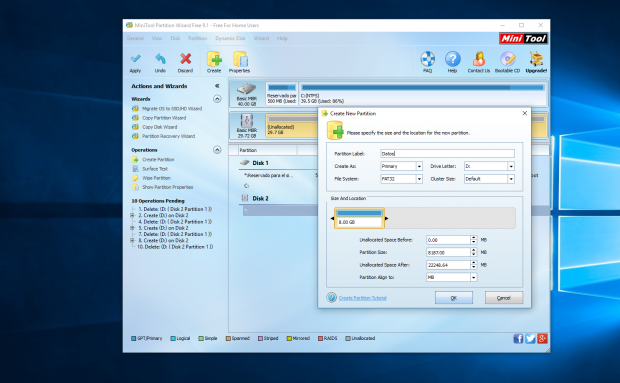
Task: Open the Create Partition Tutorial link
Action: (363, 298)
